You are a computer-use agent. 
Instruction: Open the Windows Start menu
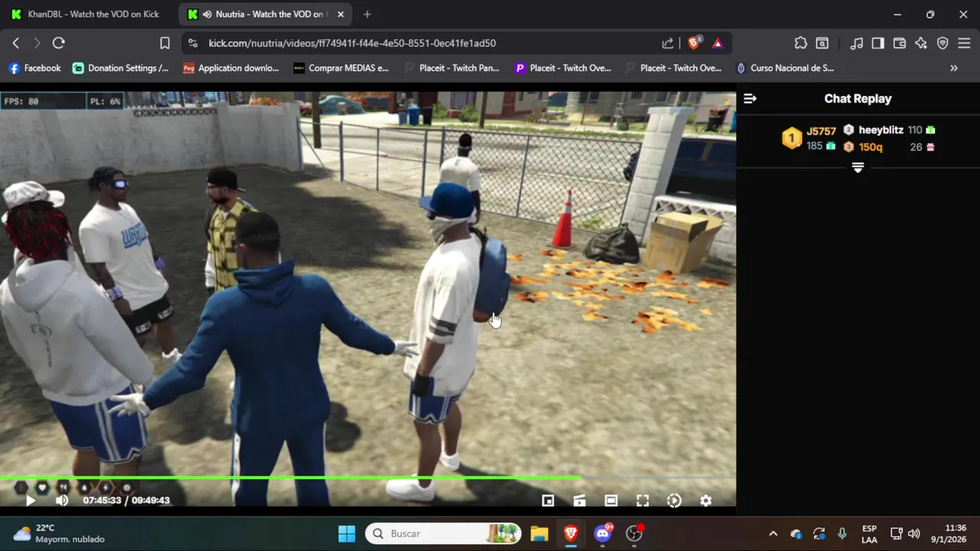tap(347, 533)
